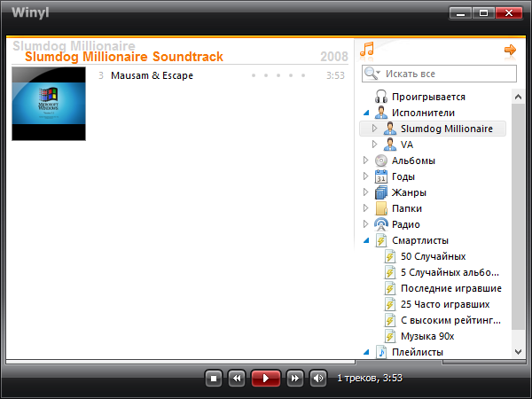Open the '5 Случайных альбо...' smartlist
Viewport: 532px width, 399px height.
tap(450, 272)
